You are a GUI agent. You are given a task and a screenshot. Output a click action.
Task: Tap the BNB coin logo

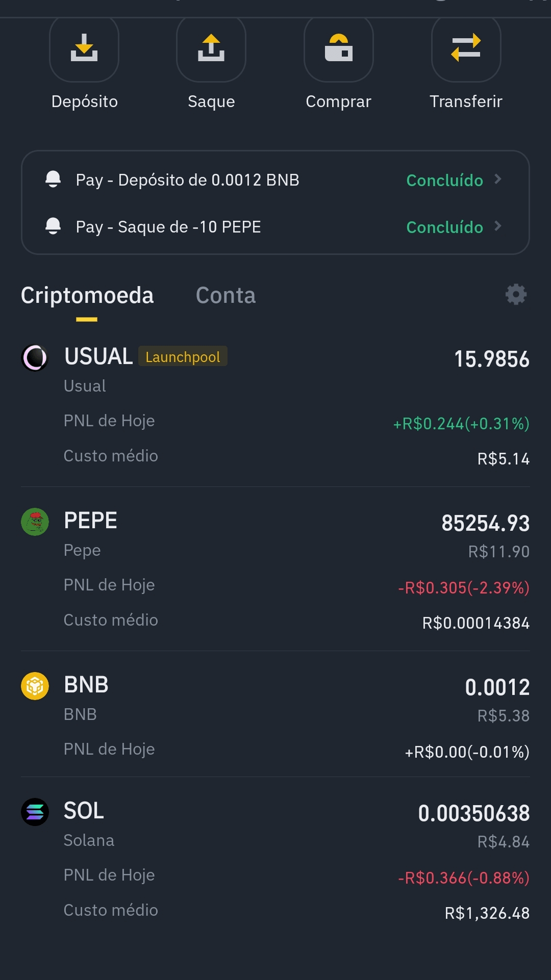35,686
